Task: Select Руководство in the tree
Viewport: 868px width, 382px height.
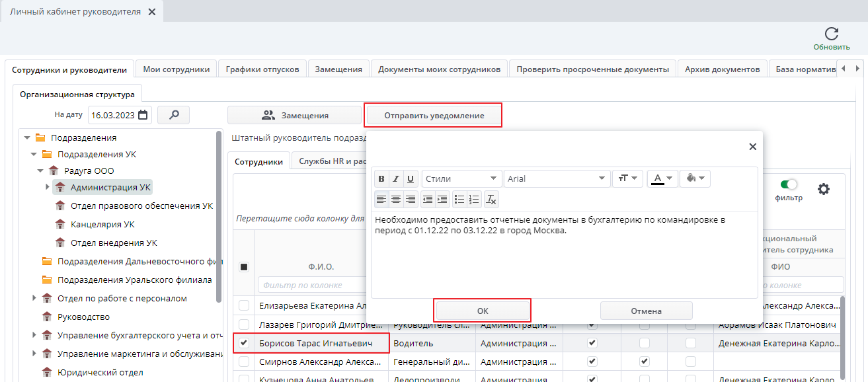Action: [83, 317]
